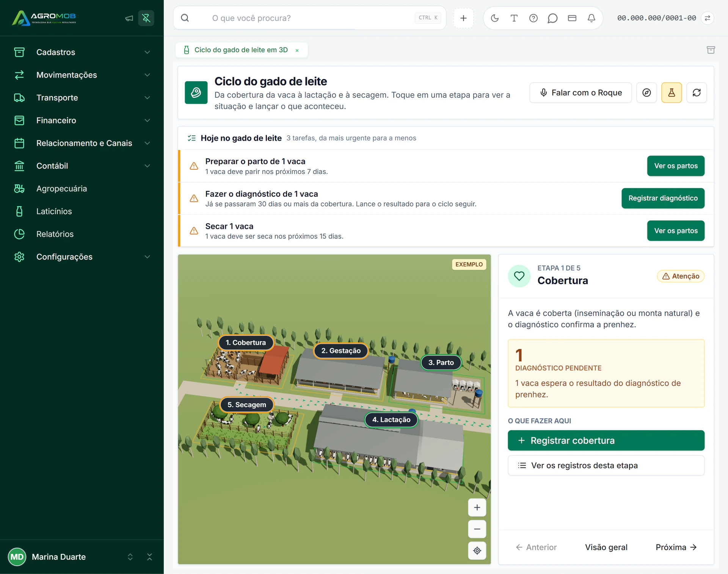Open the text size T icon
The height and width of the screenshot is (574, 728).
click(514, 18)
